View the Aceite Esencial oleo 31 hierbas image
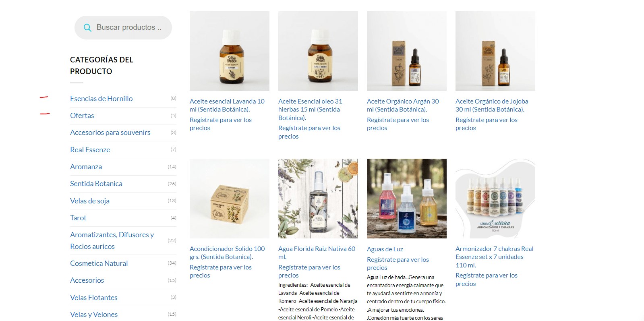The image size is (644, 321). click(318, 51)
